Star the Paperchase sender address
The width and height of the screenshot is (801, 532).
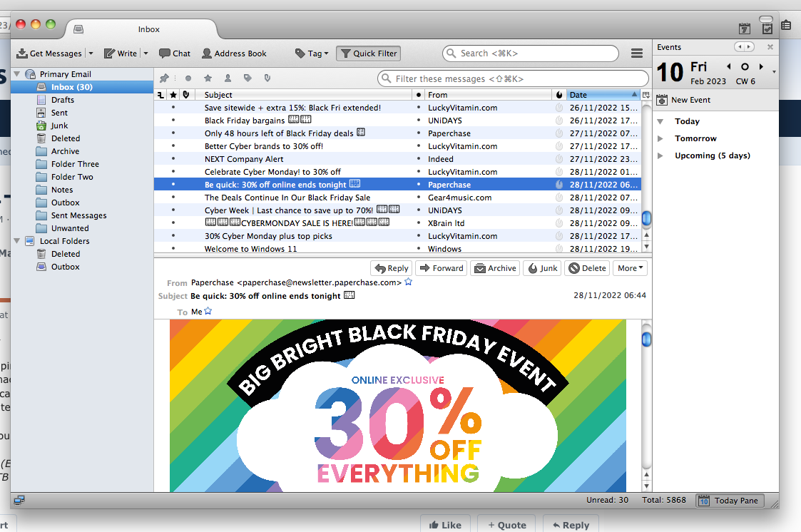point(408,282)
